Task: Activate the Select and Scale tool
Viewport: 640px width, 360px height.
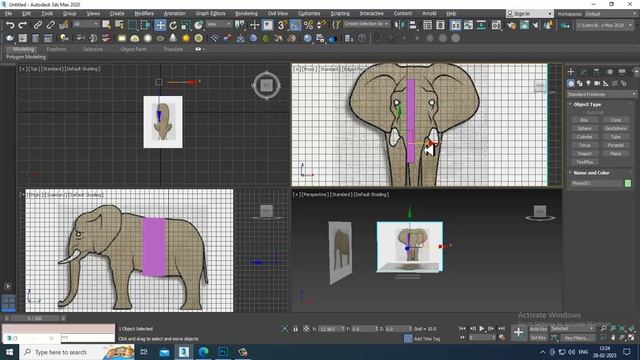Action: (x=186, y=25)
